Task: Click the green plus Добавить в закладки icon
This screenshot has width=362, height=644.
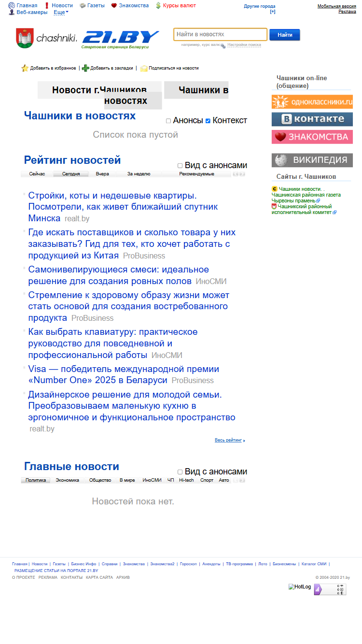Action: pyautogui.click(x=85, y=68)
